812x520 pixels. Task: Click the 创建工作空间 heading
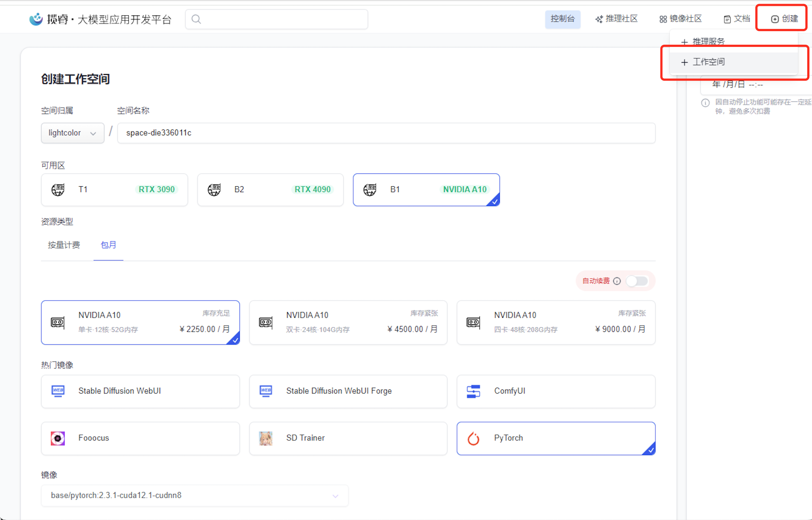tap(75, 79)
